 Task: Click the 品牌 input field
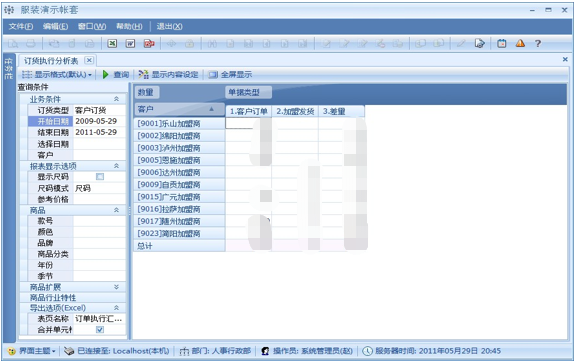click(x=100, y=243)
